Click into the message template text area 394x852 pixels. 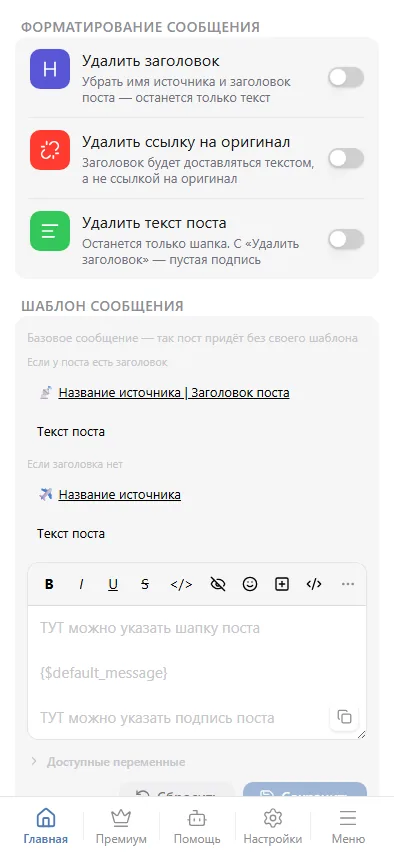coord(197,673)
